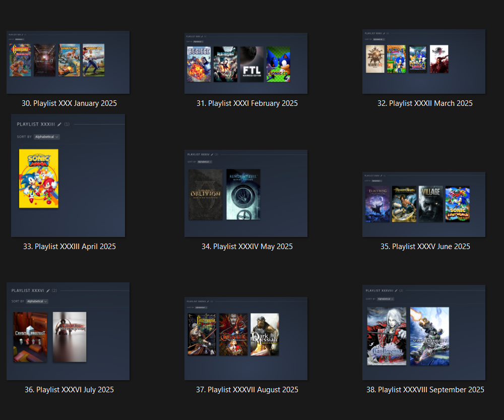Select the Dark Messiah game cover
Screen dimensions: 504x420
tap(265, 334)
